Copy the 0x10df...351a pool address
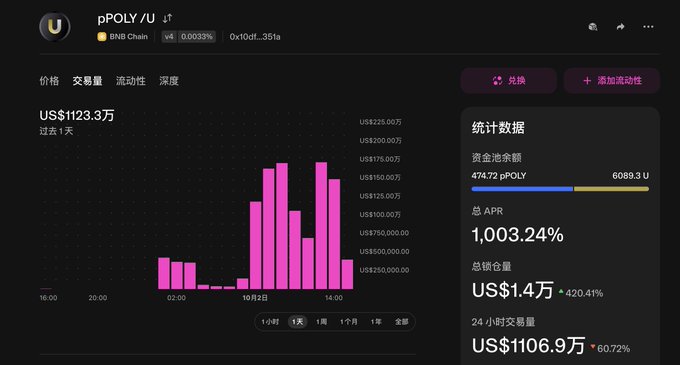Image resolution: width=680 pixels, height=365 pixels. [255, 37]
